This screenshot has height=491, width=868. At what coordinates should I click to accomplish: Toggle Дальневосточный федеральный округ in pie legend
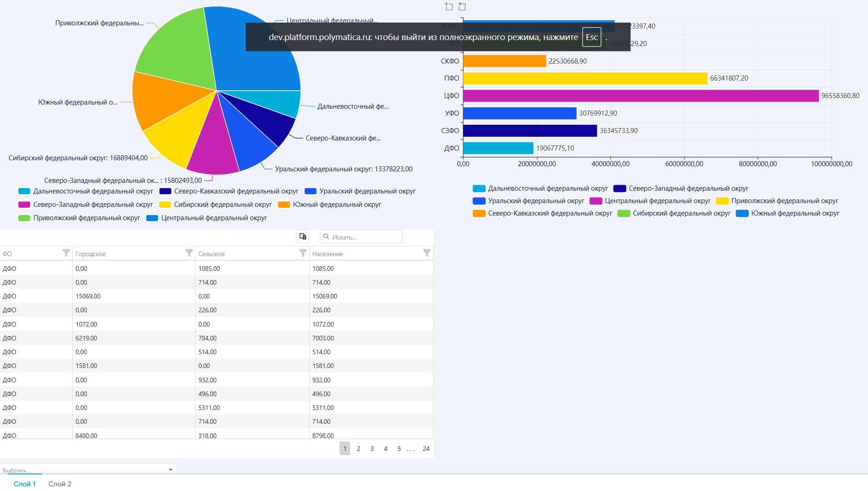point(86,191)
